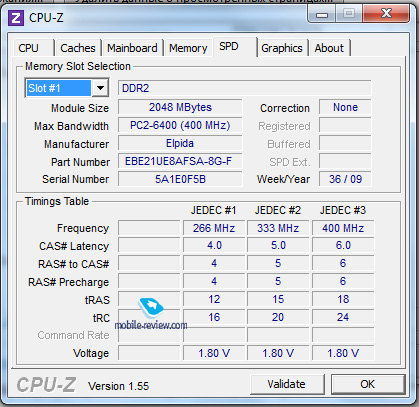Open the Slot #1 dropdown arrow
419x407 pixels.
100,88
